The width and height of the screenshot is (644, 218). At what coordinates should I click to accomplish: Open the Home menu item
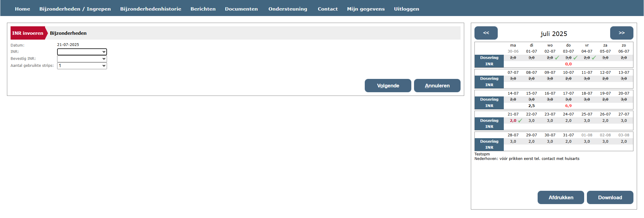click(x=22, y=9)
